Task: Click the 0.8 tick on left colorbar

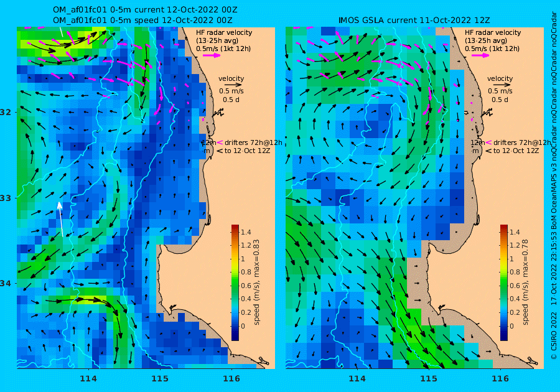Action: [246, 273]
